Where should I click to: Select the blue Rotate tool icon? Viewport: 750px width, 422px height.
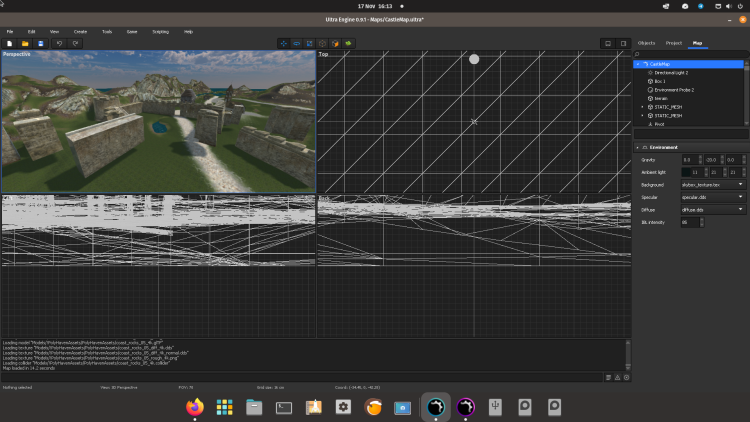tap(297, 44)
